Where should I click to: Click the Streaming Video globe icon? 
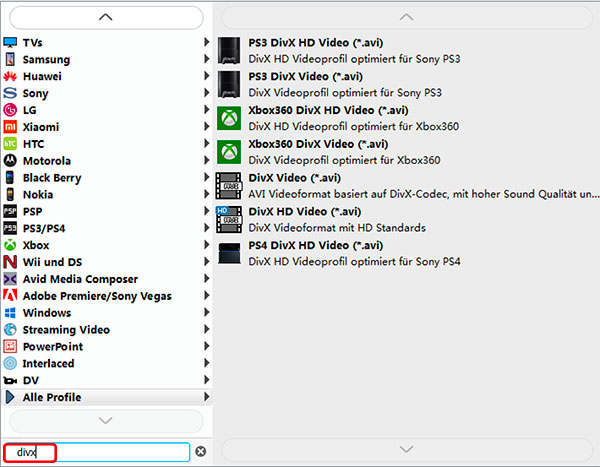tap(10, 330)
